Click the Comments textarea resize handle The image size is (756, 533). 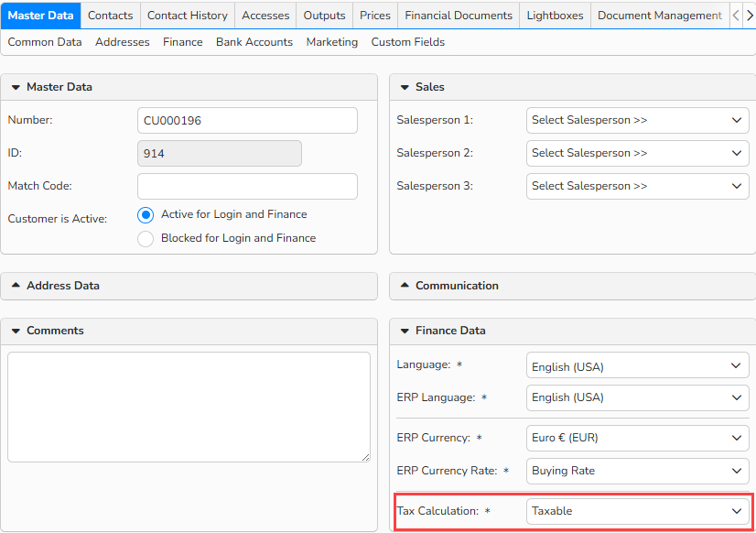[365, 457]
